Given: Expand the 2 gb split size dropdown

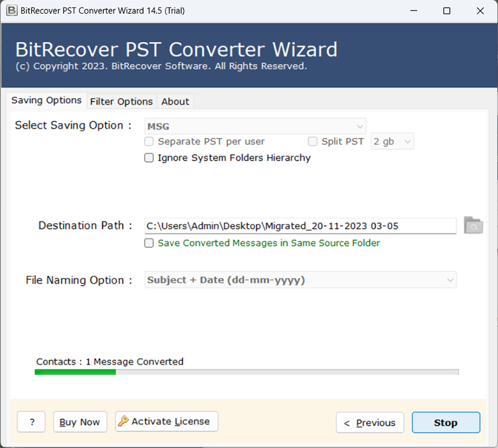Looking at the screenshot, I should (392, 141).
